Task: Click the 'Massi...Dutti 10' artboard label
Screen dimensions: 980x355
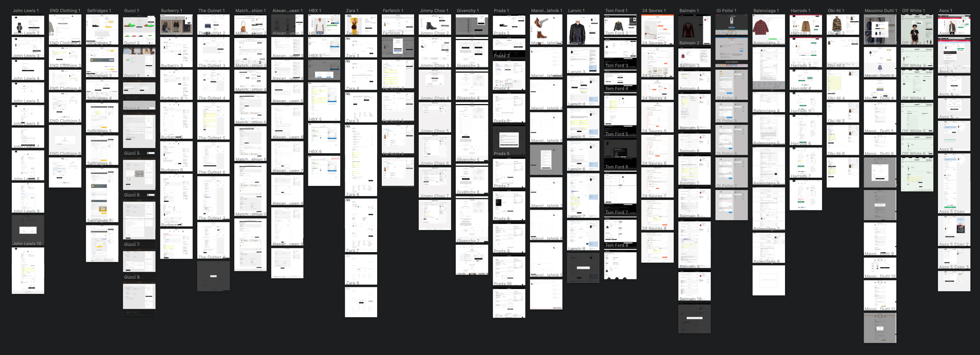Action: click(880, 276)
